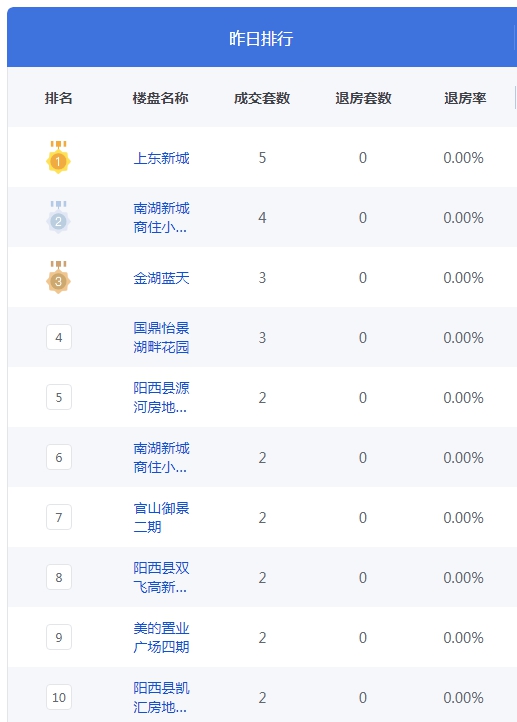Viewport: 517px width, 722px height.
Task: Open the 美的置业广场四期 property link
Action: 161,637
